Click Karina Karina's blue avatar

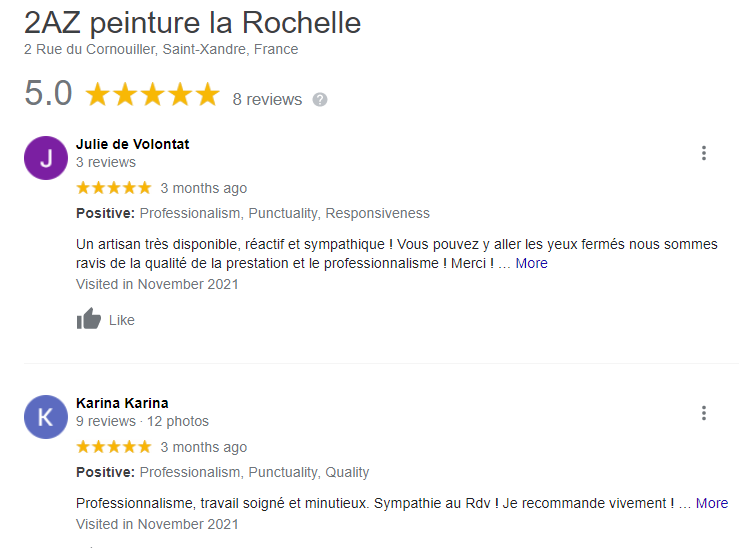click(45, 417)
